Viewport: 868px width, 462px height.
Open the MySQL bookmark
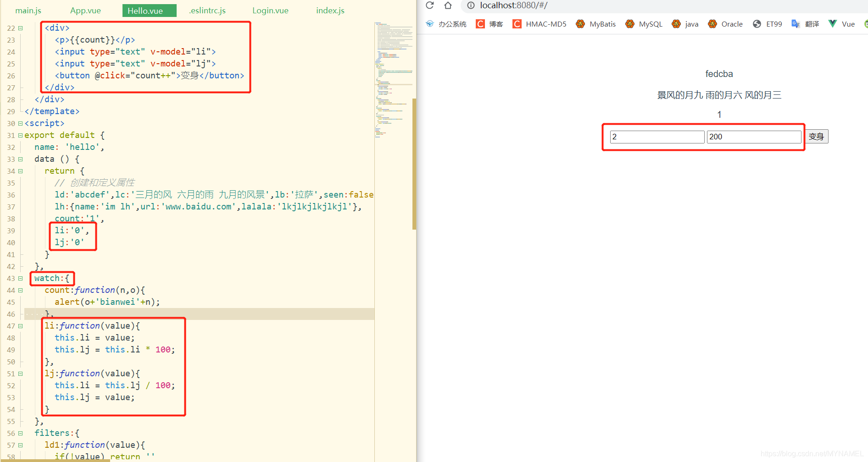pos(644,24)
